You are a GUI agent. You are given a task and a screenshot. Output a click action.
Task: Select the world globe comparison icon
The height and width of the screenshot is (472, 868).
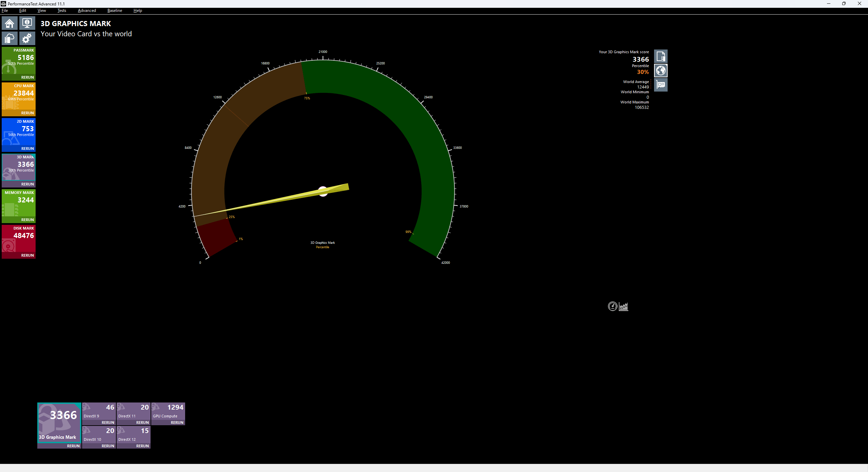click(660, 71)
